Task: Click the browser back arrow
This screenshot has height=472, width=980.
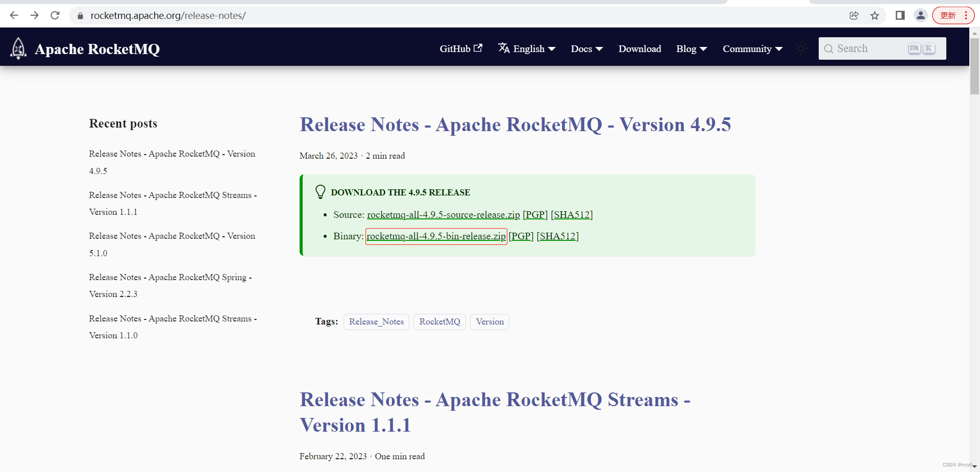Action: tap(14, 15)
